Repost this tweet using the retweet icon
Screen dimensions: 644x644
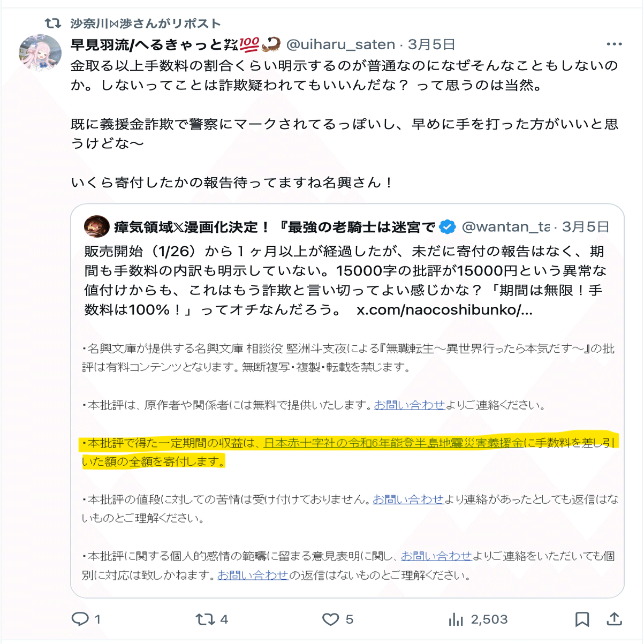tap(204, 619)
